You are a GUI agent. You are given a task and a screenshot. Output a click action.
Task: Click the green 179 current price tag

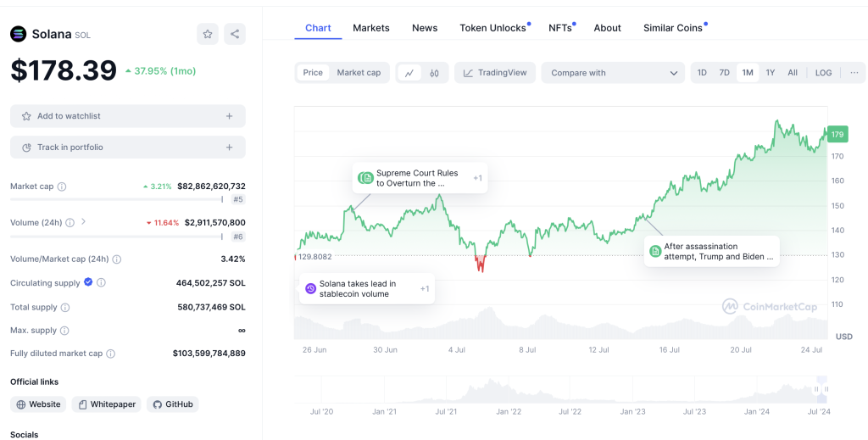tap(837, 134)
